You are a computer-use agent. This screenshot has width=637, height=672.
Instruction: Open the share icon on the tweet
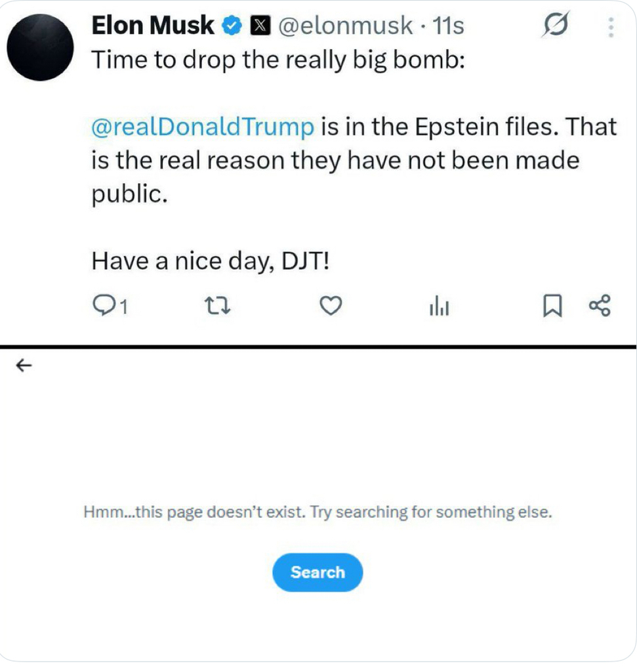600,306
